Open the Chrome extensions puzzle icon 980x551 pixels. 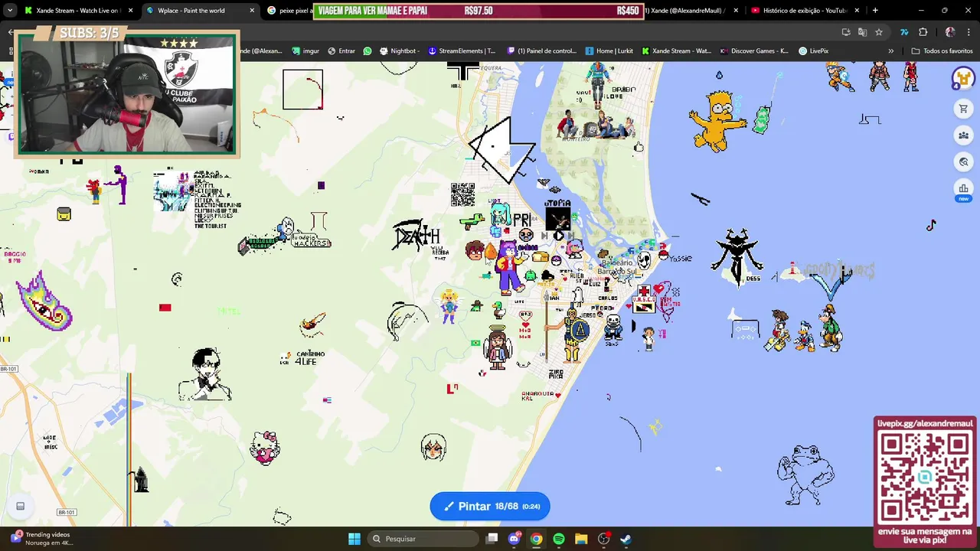point(923,32)
